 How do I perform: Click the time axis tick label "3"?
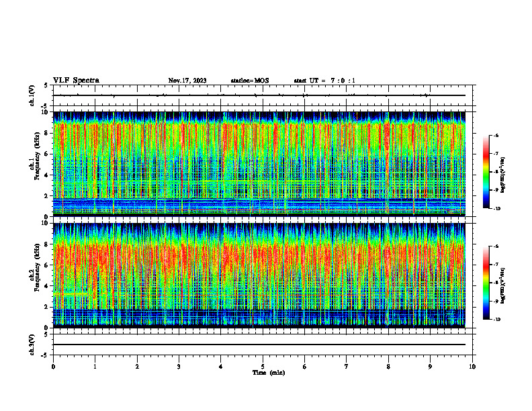(179, 367)
